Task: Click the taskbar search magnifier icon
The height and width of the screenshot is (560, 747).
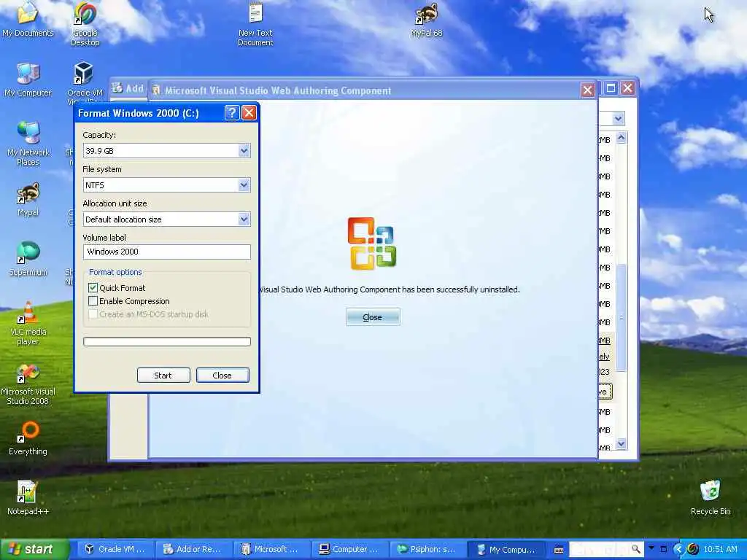Action: [x=635, y=549]
